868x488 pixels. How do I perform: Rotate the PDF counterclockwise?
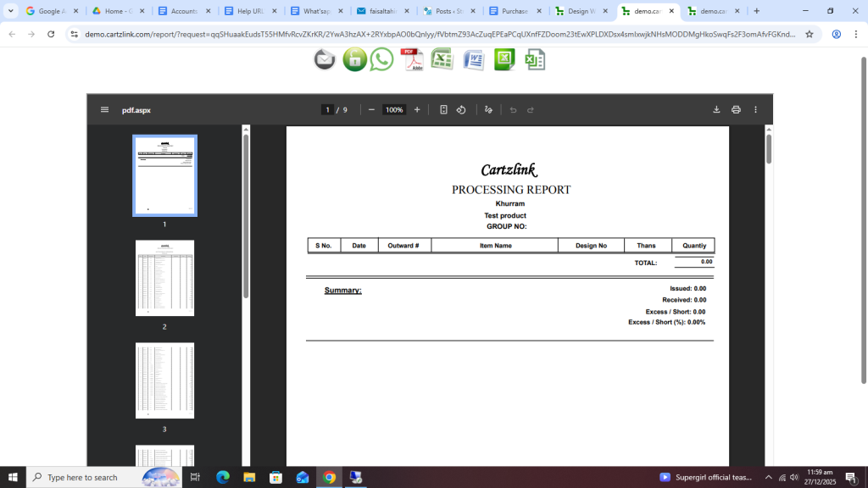(461, 110)
